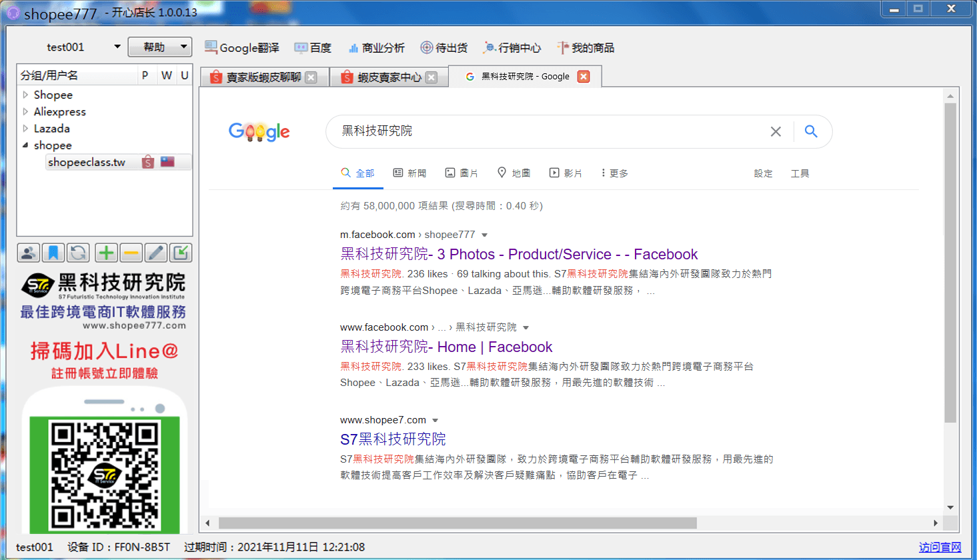This screenshot has width=977, height=560.
Task: Open 行销中心 from the toolbar
Action: [x=512, y=47]
